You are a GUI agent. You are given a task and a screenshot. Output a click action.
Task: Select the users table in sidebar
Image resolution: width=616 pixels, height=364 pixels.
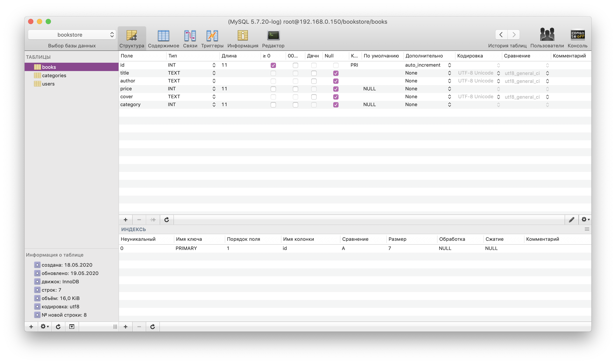pos(48,84)
